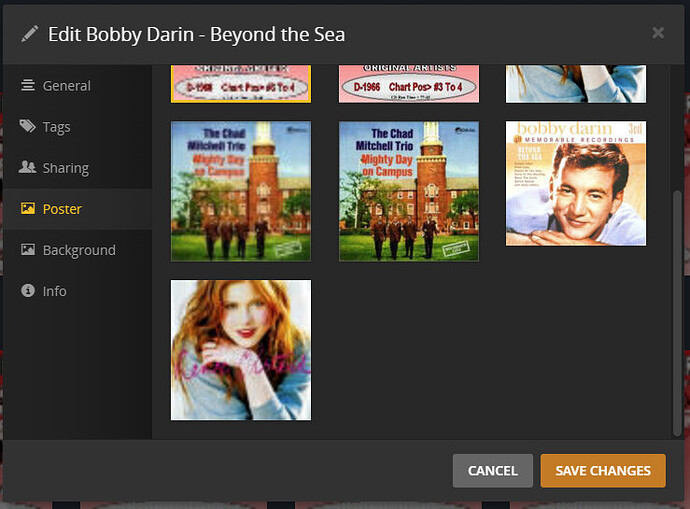Choose Bobby Darin Memorable Recordings poster

coord(576,183)
